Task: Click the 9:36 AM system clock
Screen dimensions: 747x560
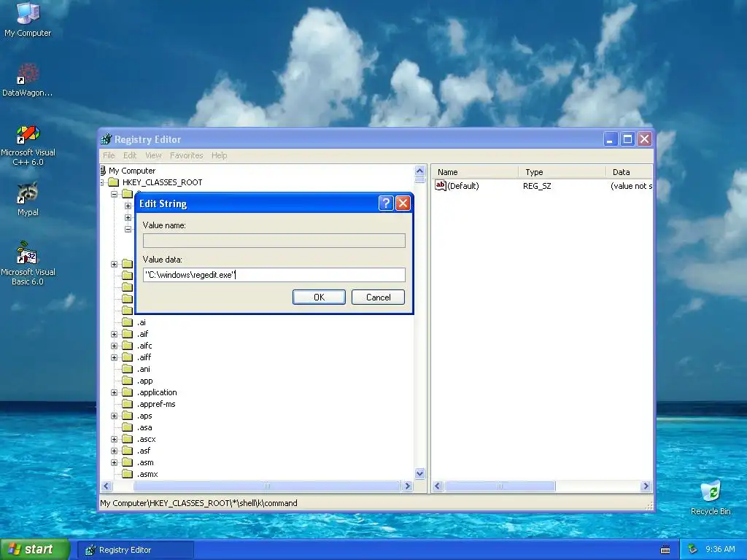Action: pyautogui.click(x=720, y=550)
